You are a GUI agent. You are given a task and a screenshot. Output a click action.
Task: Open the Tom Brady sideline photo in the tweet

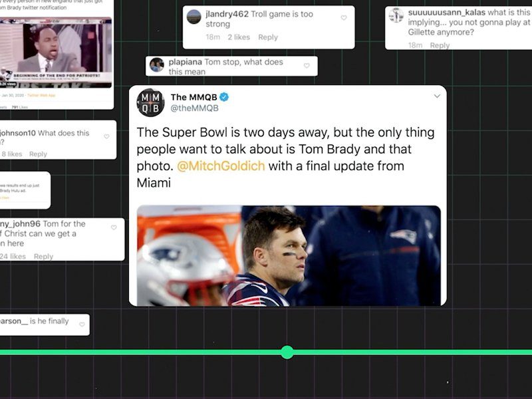tap(289, 256)
